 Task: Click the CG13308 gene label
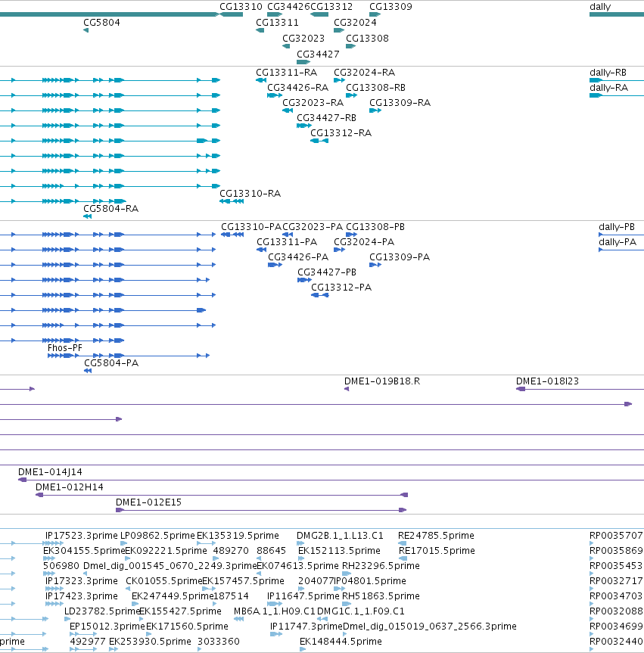pyautogui.click(x=367, y=39)
